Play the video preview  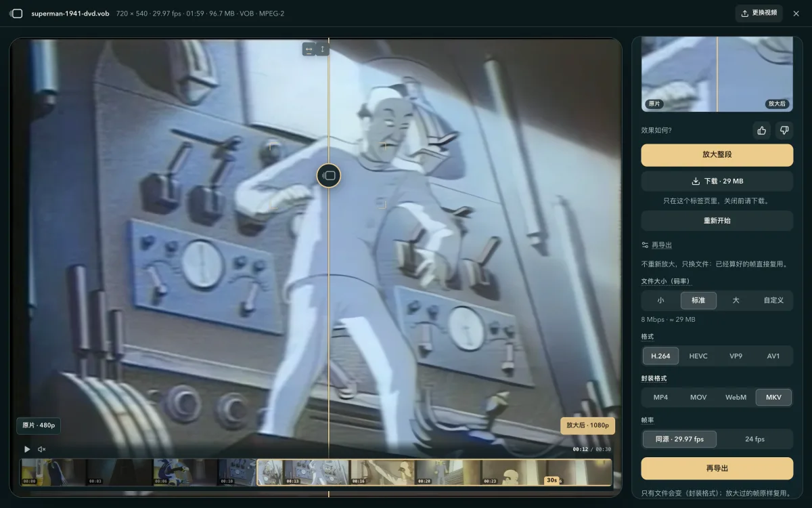[x=27, y=449]
